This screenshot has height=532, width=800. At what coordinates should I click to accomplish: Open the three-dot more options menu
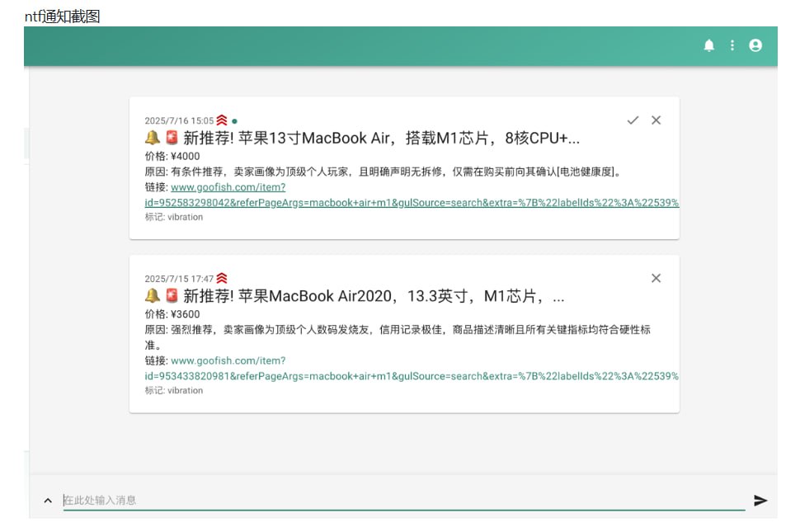(x=732, y=45)
